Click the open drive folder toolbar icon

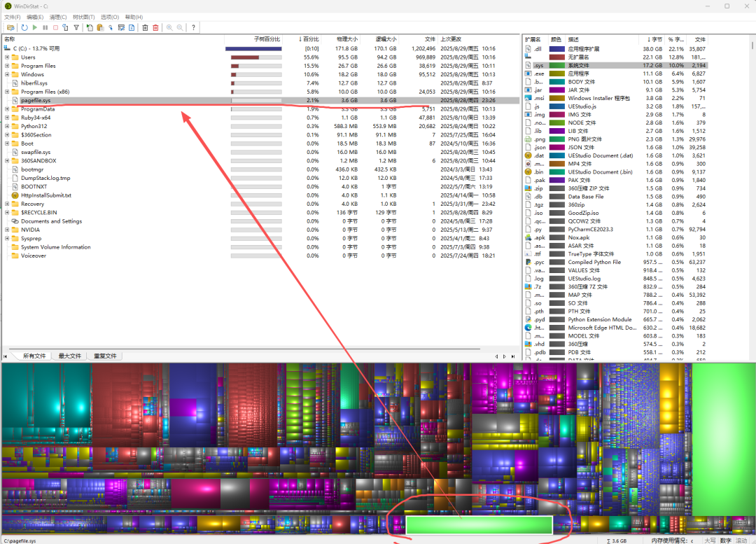[x=10, y=27]
